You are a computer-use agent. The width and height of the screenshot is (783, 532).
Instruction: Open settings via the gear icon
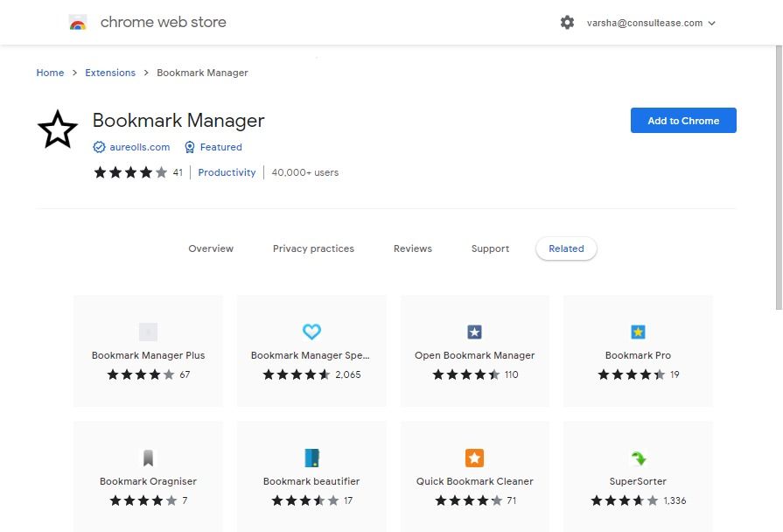[x=567, y=23]
